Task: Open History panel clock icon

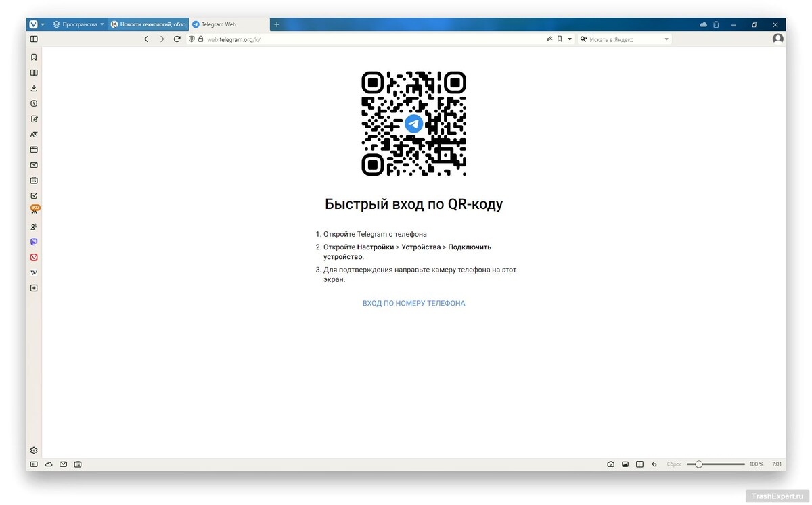Action: coord(34,103)
